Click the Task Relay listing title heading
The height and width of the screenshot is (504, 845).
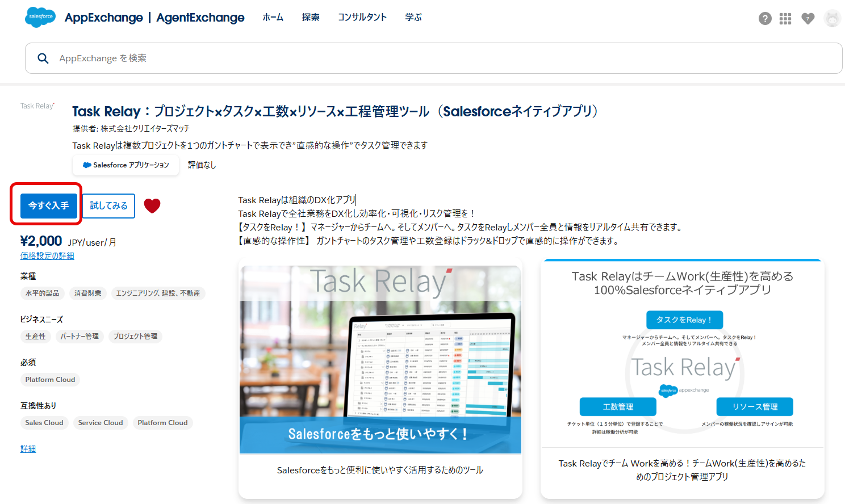pyautogui.click(x=335, y=111)
